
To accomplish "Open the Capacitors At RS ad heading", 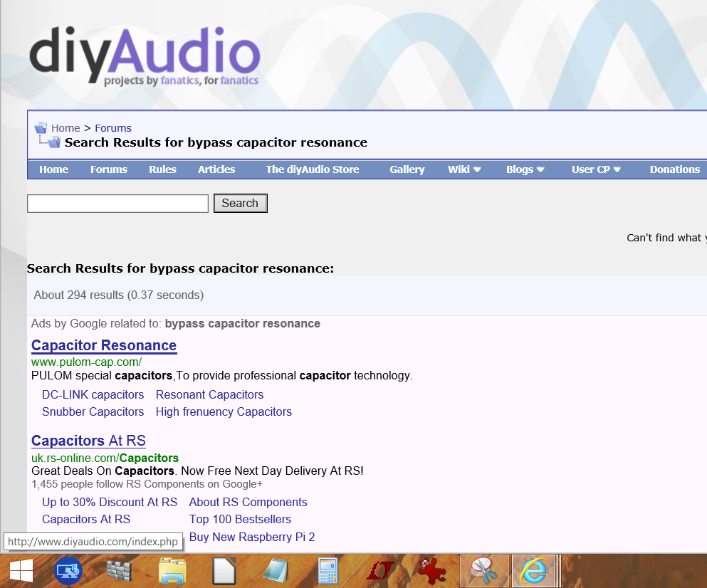I will [x=88, y=441].
